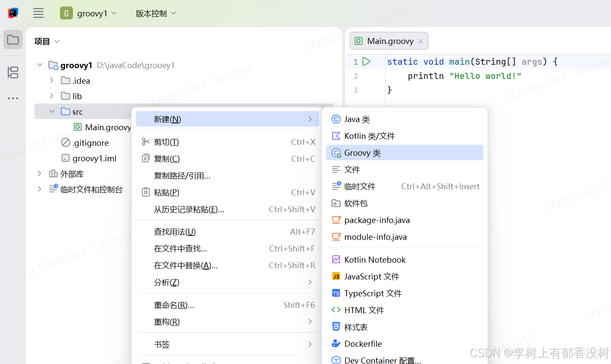Image resolution: width=611 pixels, height=364 pixels.
Task: Click the Groovy file icon on Main.groovy tab
Action: (x=359, y=41)
